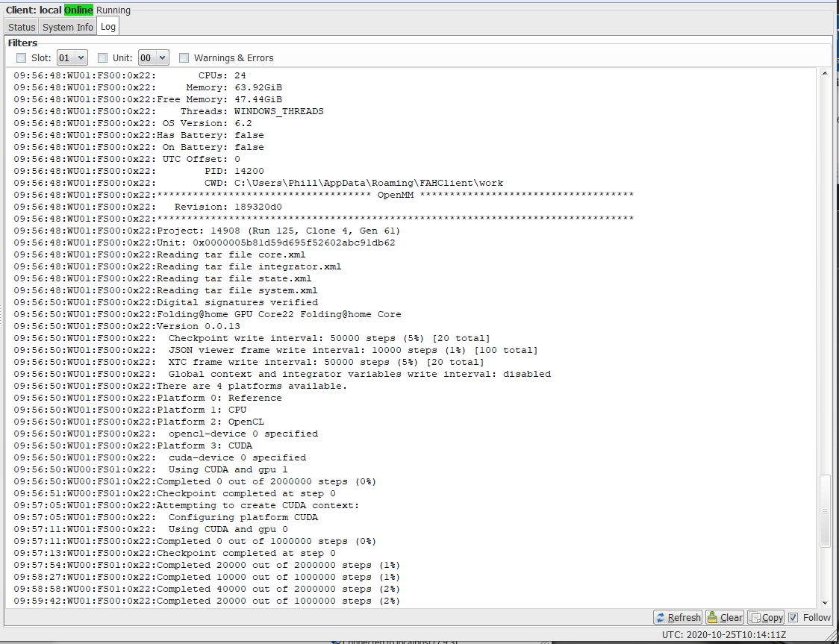Click log line 'Revision: 189320d0'
The height and width of the screenshot is (644, 839).
[x=149, y=207]
